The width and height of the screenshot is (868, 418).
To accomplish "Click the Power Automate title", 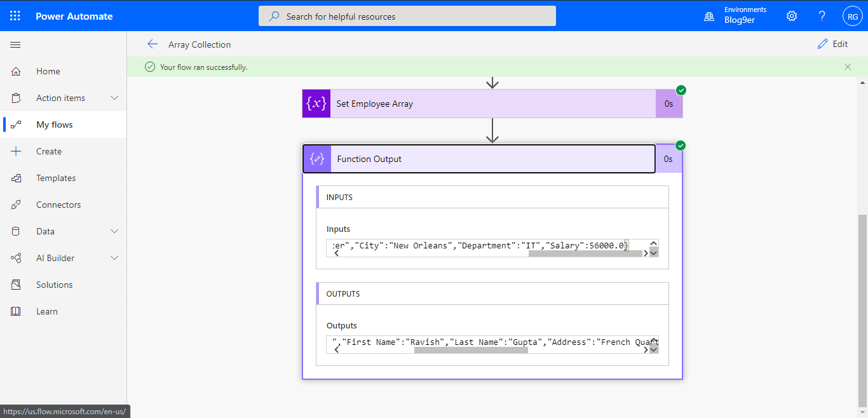I will (x=74, y=17).
